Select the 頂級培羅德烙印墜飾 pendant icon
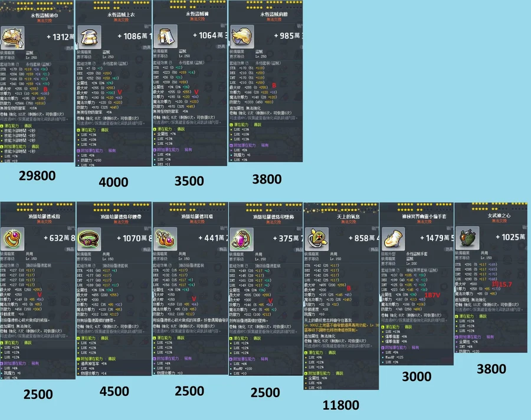The image size is (531, 420). pos(241,238)
